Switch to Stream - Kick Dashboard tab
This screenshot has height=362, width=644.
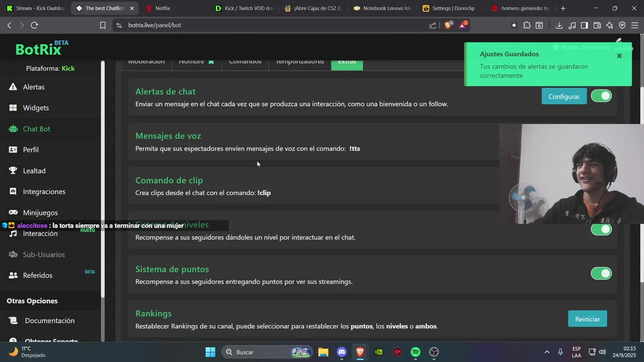point(36,8)
